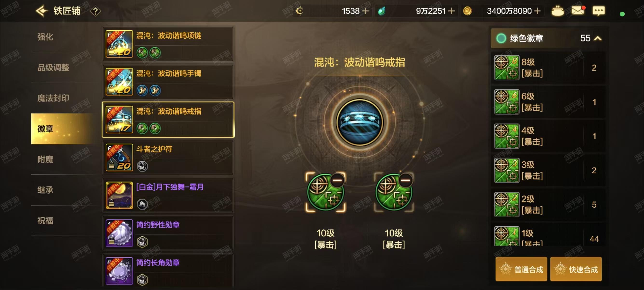Switch to the 强化 tab
644x290 pixels.
click(45, 37)
